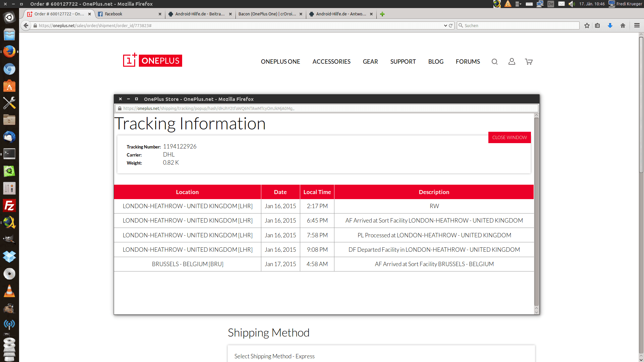Image resolution: width=644 pixels, height=362 pixels.
Task: Select the Order # 600127722 tab
Action: click(x=59, y=14)
